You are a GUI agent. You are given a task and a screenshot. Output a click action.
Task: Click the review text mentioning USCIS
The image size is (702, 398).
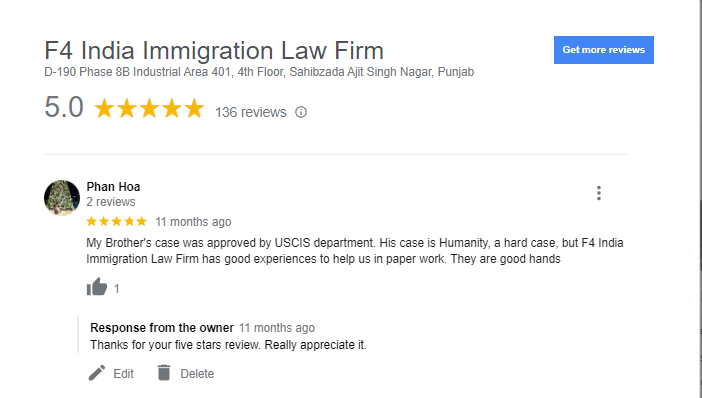coord(355,251)
